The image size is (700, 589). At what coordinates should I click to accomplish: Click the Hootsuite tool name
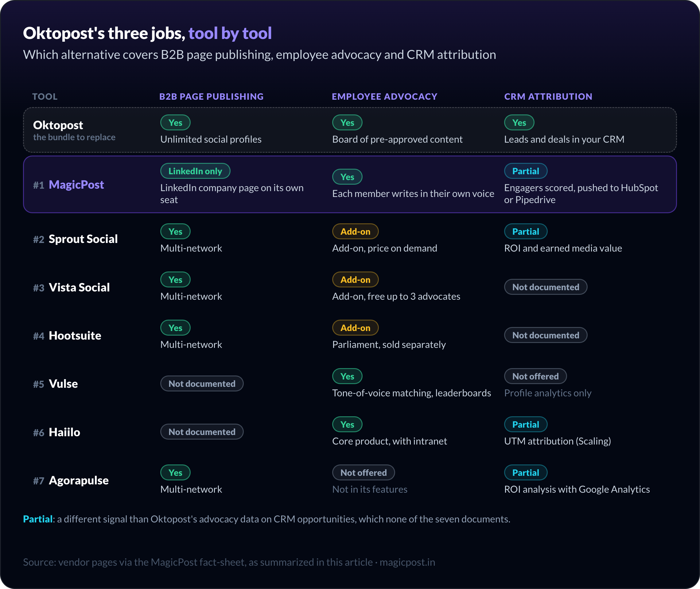(75, 336)
